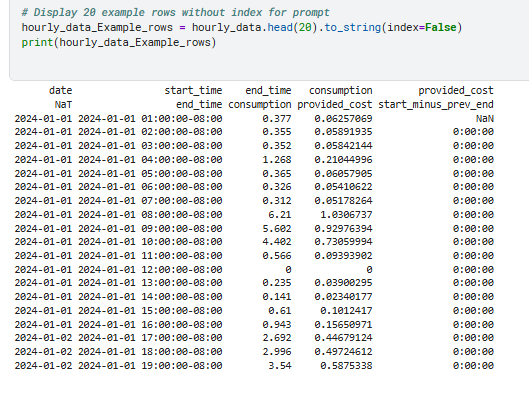Click the comment line about 20 example rows
This screenshot has height=394, width=529.
point(175,12)
